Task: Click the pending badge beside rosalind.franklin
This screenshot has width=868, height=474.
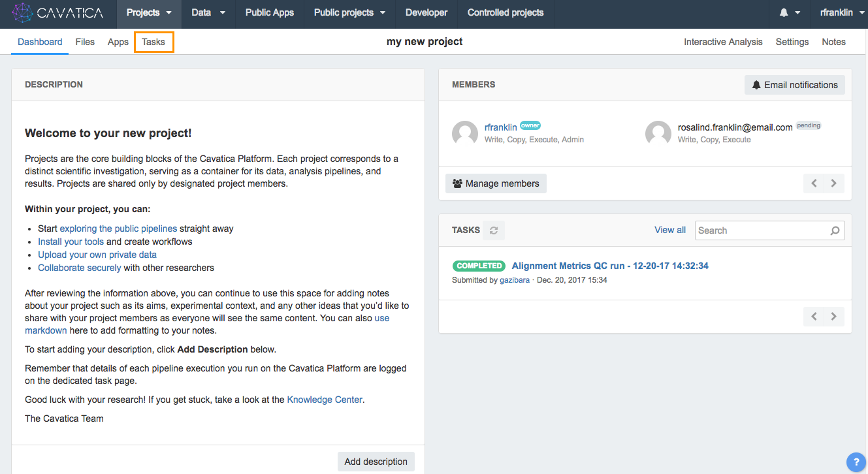Action: coord(809,125)
